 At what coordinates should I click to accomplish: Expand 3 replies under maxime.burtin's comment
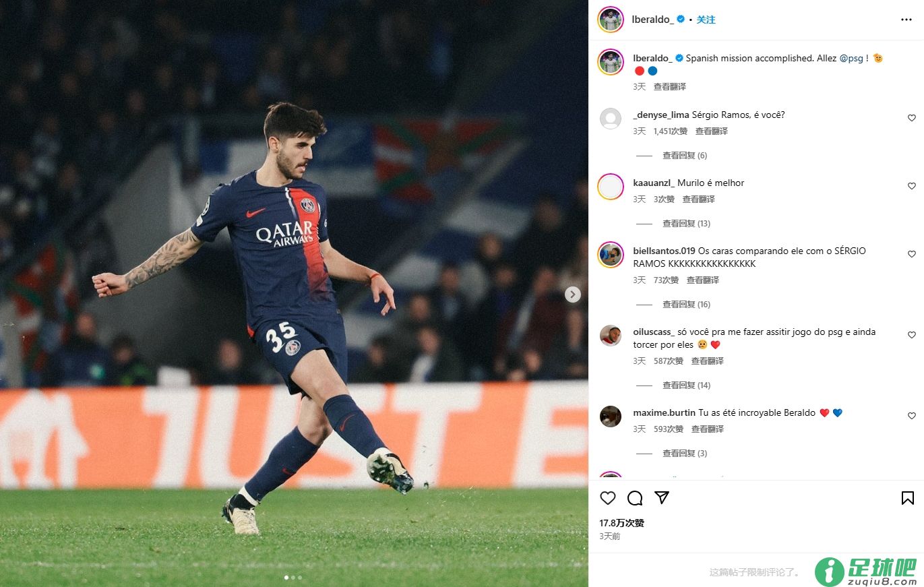[685, 454]
